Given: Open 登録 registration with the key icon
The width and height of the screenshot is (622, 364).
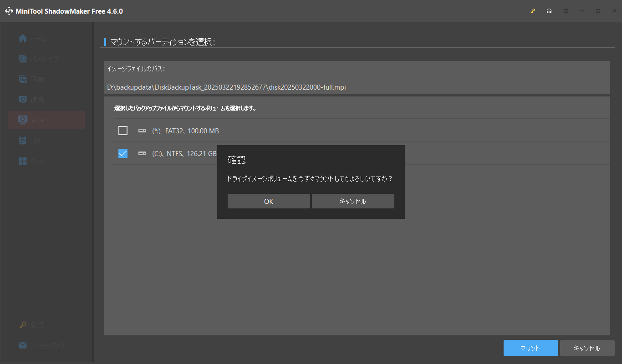Looking at the screenshot, I should pyautogui.click(x=23, y=325).
